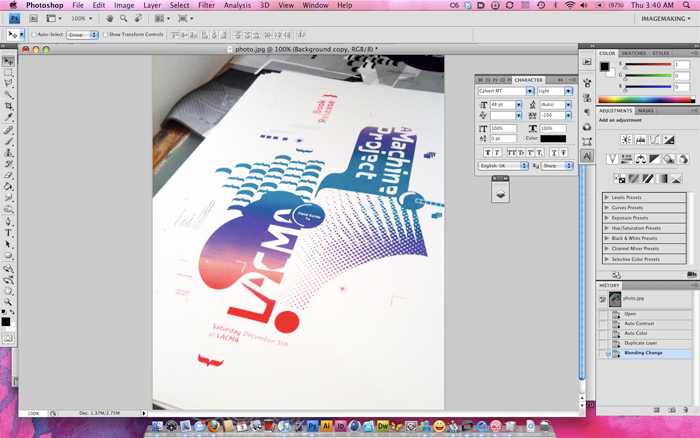Click the Color panel spectrum ramp

[x=646, y=100]
